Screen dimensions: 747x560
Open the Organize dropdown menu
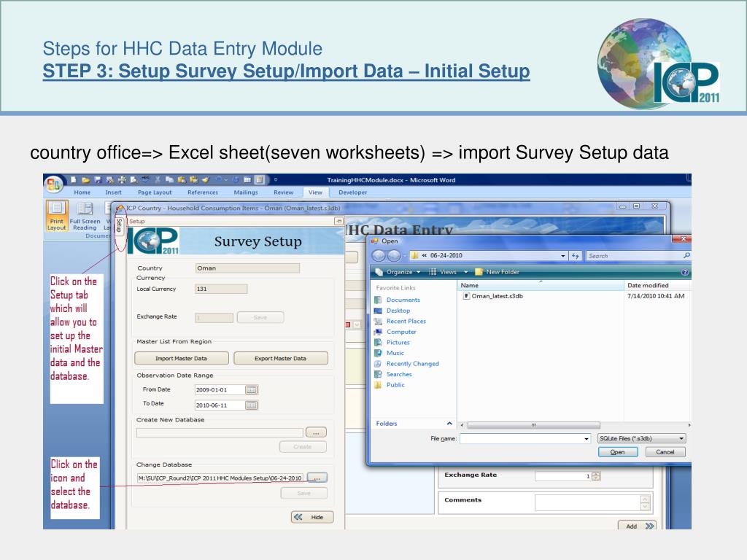click(x=398, y=272)
